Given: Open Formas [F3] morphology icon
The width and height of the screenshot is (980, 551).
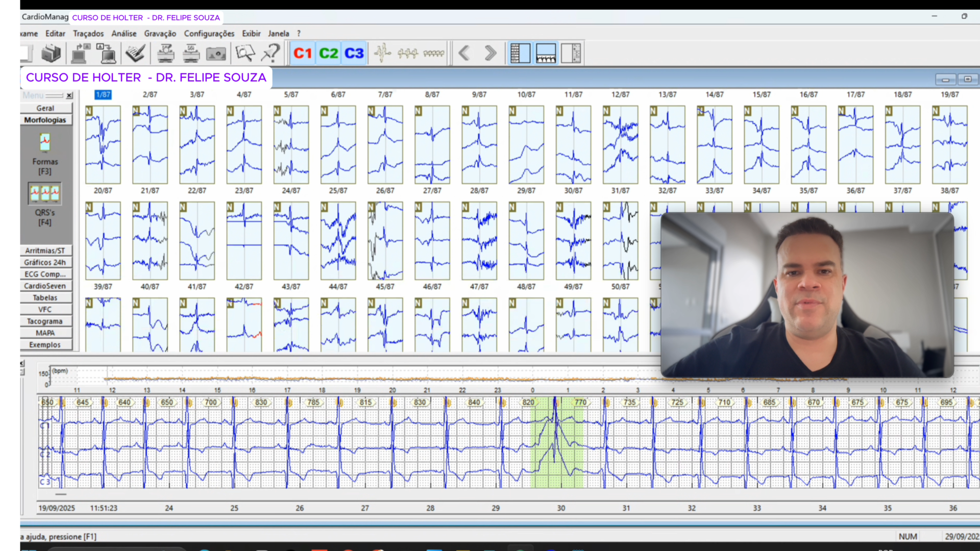Looking at the screenshot, I should click(45, 143).
